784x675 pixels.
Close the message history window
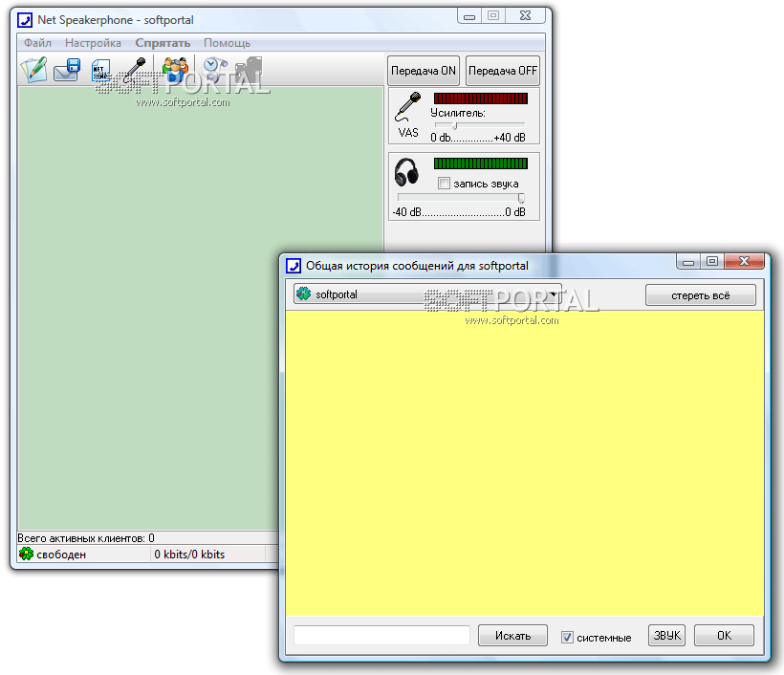point(744,261)
